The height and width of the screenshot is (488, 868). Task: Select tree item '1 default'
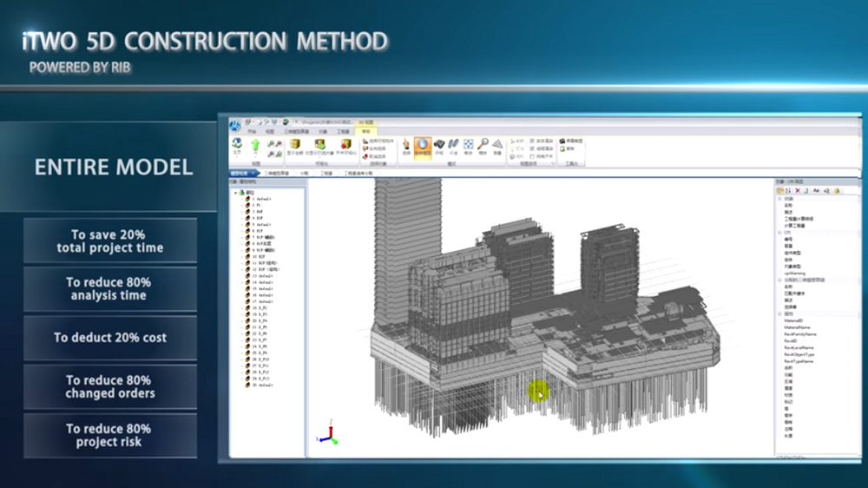262,198
